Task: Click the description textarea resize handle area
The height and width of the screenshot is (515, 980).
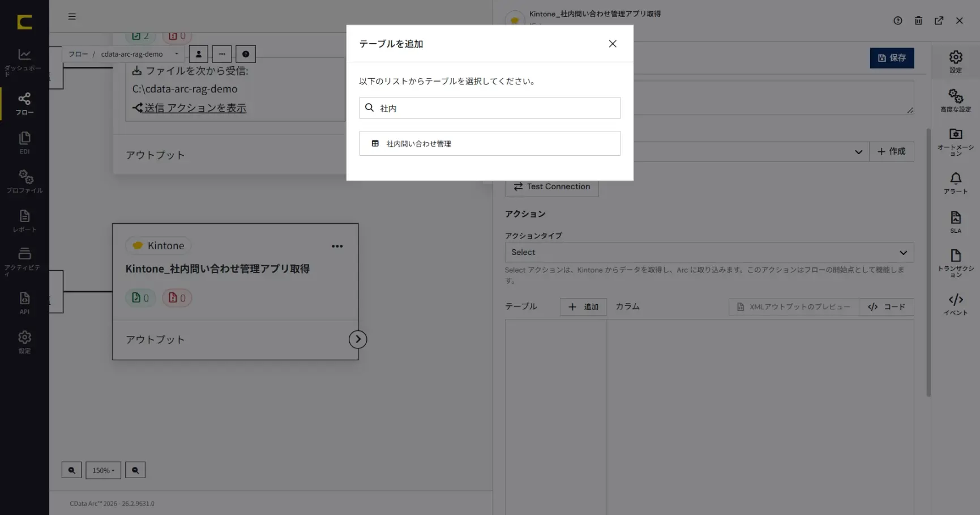Action: [x=910, y=110]
